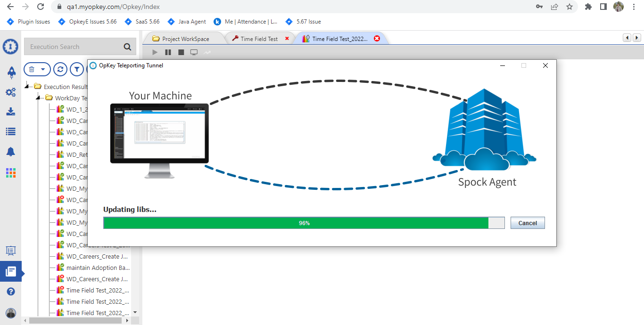Viewport: 644px width, 325px height.
Task: Collapse the WorkDay folder tree node
Action: pyautogui.click(x=39, y=98)
